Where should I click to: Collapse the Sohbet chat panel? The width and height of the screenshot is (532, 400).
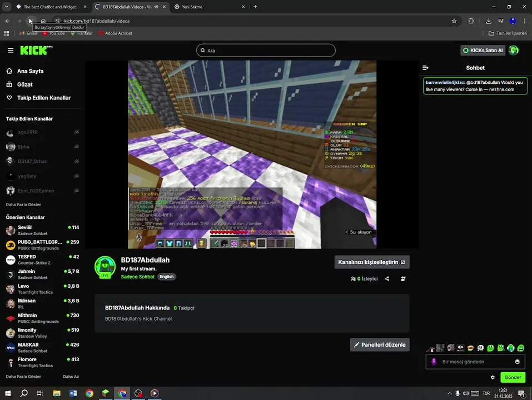click(x=425, y=68)
